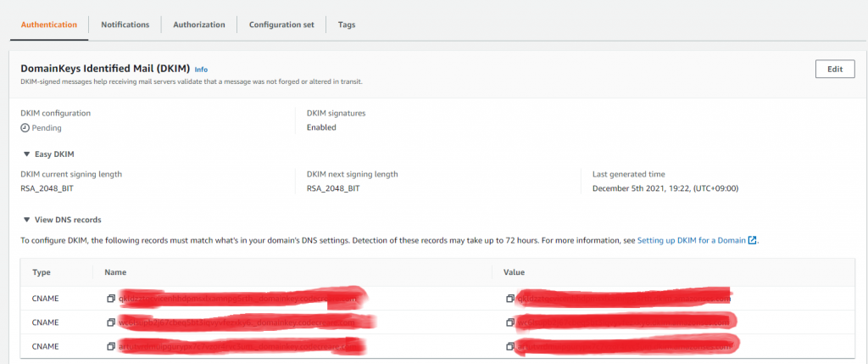This screenshot has height=364, width=868.
Task: Open the Authorization tab
Action: click(199, 25)
